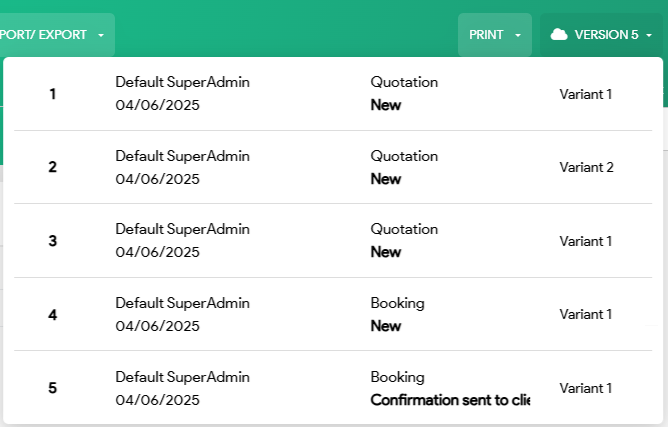The height and width of the screenshot is (427, 668).
Task: Click the 'Confirmation sent to client' status
Action: coord(449,400)
